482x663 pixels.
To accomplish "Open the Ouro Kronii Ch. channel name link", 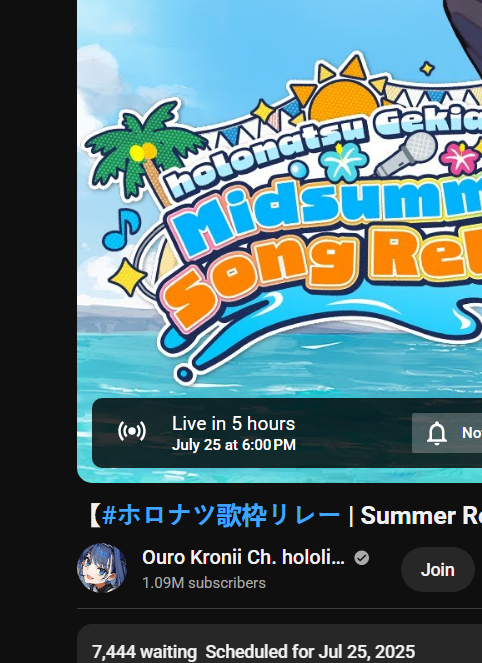I will coord(244,557).
